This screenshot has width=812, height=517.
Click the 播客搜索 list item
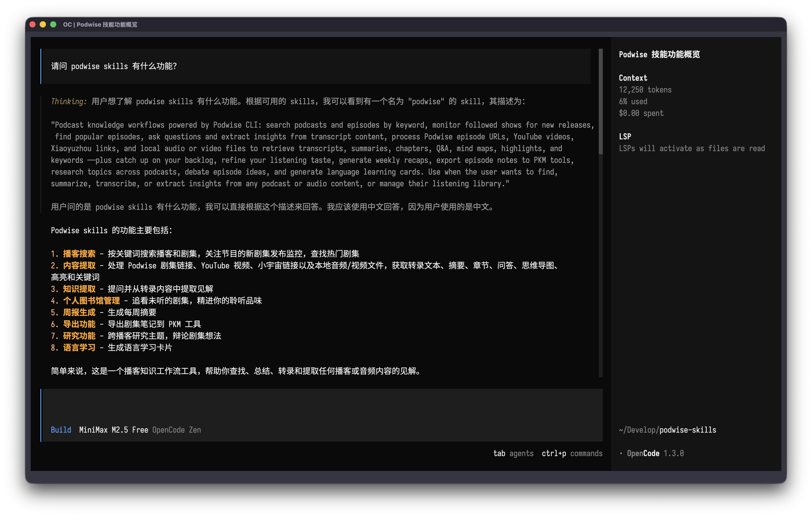pyautogui.click(x=79, y=254)
